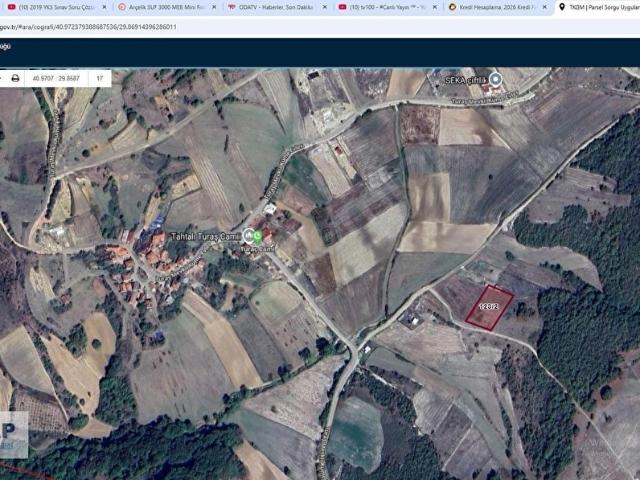
Task: Click the Kredi Hesaplama tab favicon
Action: coord(452,7)
